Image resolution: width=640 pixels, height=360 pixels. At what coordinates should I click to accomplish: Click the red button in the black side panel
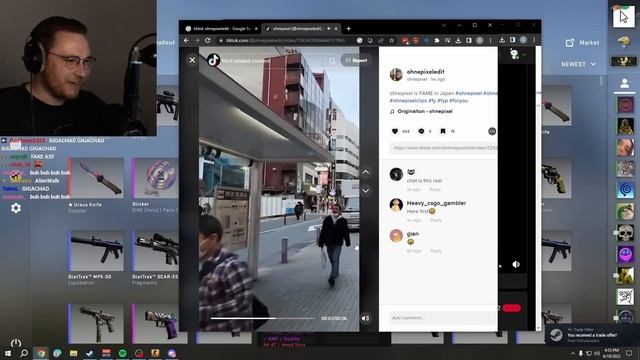click(511, 308)
